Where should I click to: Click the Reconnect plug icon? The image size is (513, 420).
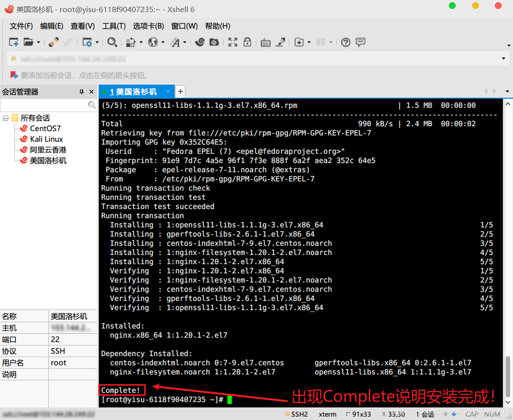point(53,42)
